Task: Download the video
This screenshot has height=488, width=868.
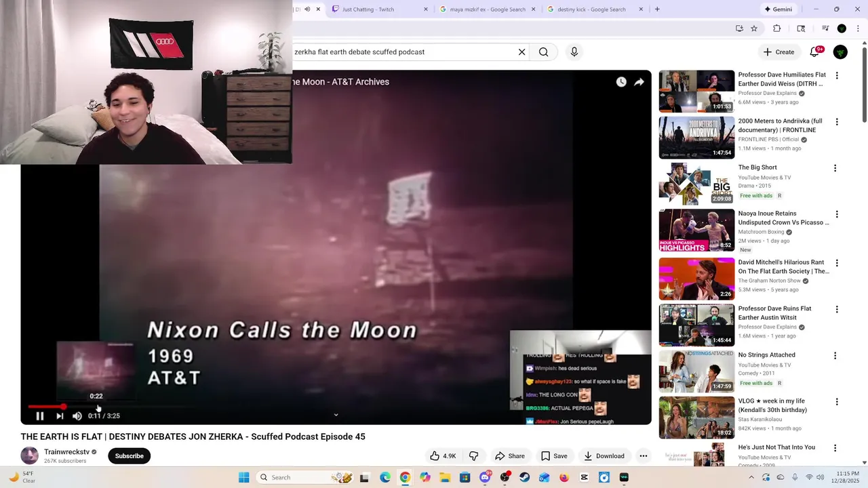Action: coord(604,456)
